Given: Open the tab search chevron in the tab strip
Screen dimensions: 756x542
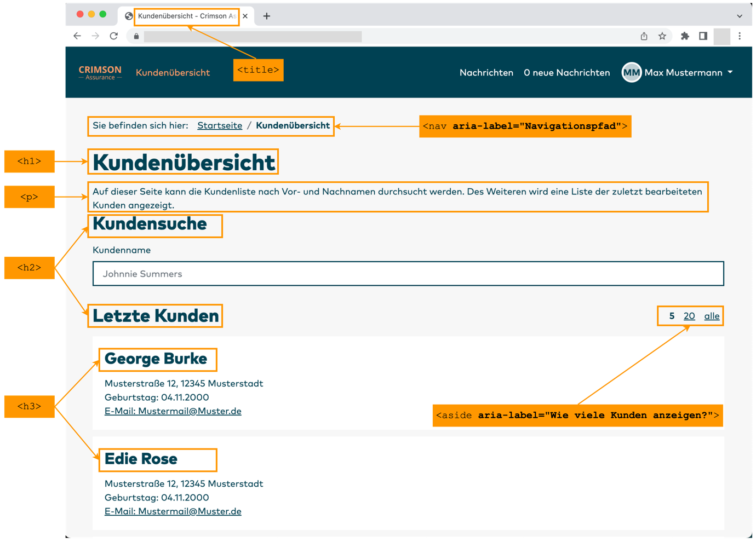Looking at the screenshot, I should click(740, 16).
